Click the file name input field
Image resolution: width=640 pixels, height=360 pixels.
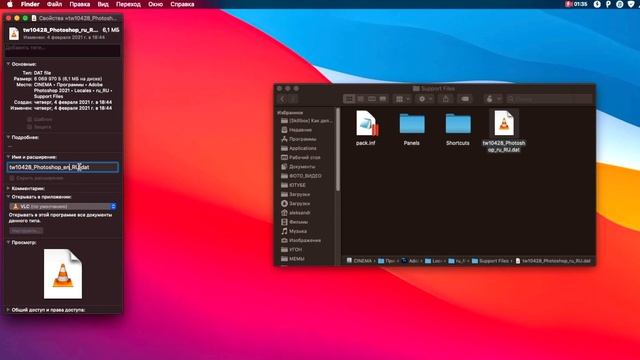63,167
